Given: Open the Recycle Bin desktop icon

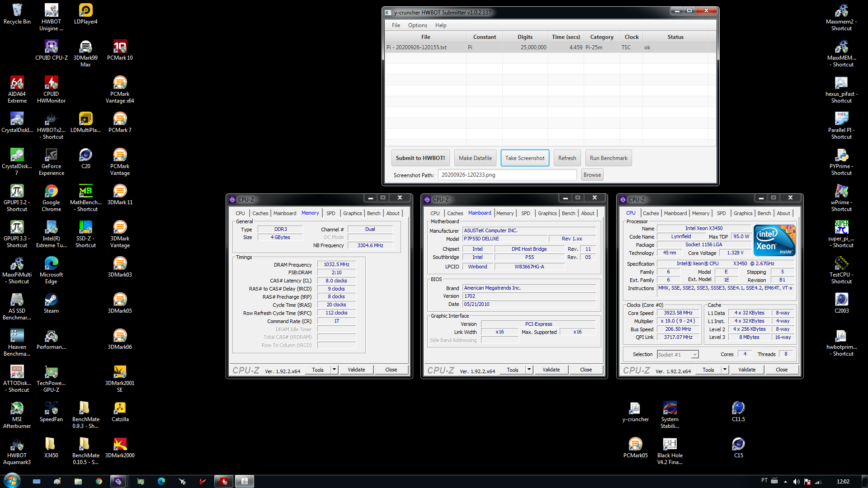Looking at the screenshot, I should (17, 14).
